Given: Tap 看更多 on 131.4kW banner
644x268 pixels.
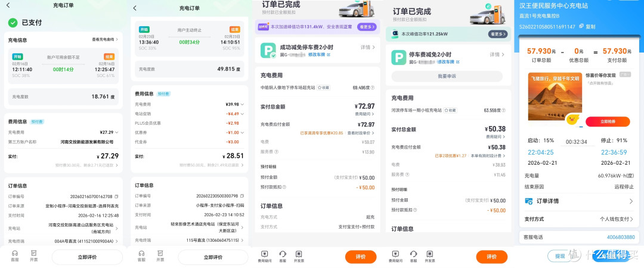Looking at the screenshot, I should coord(366,27).
